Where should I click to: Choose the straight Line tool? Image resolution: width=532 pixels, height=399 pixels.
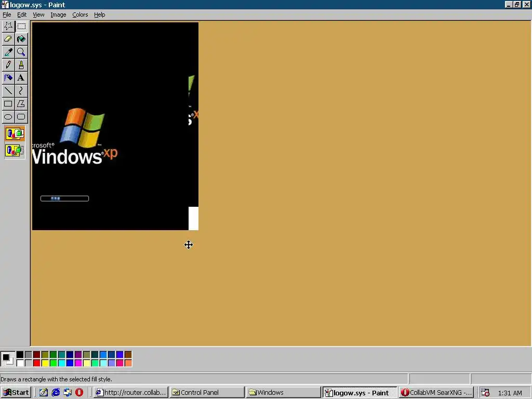[x=8, y=90]
